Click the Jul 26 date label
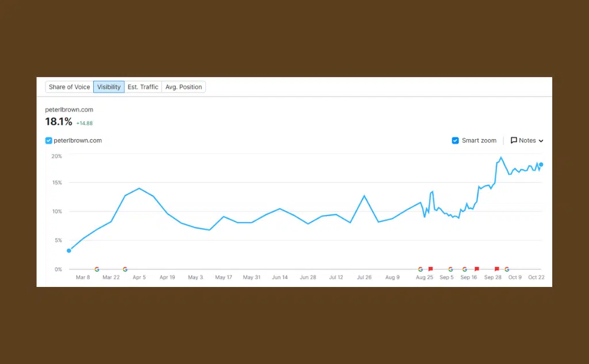Image resolution: width=589 pixels, height=364 pixels. pos(364,277)
